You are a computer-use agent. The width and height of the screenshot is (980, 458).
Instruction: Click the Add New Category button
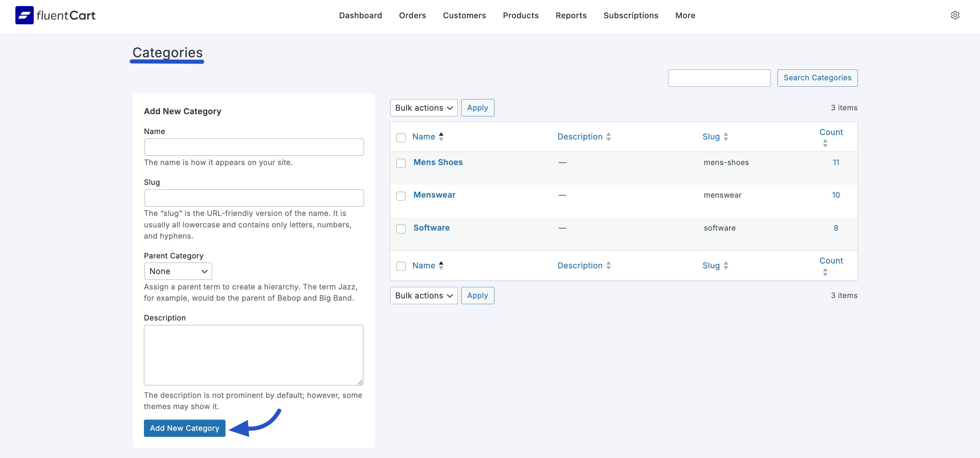[x=184, y=428]
